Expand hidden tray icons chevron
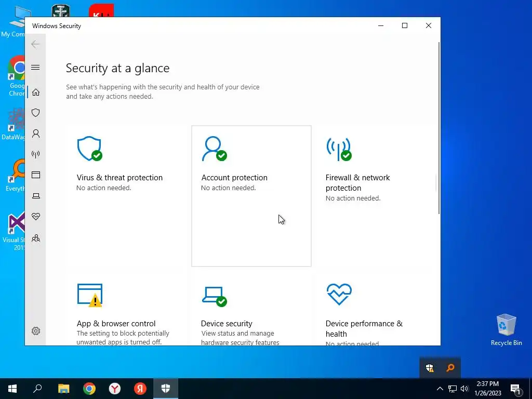 [440, 389]
